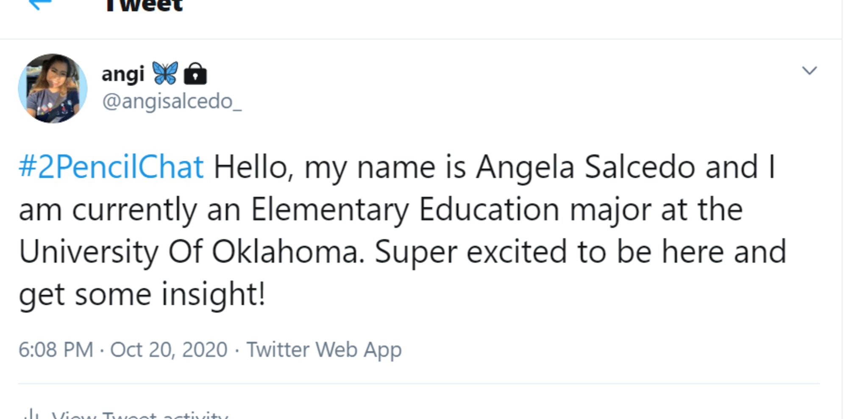868x419 pixels.
Task: Open View Tweet activity
Action: point(140,415)
